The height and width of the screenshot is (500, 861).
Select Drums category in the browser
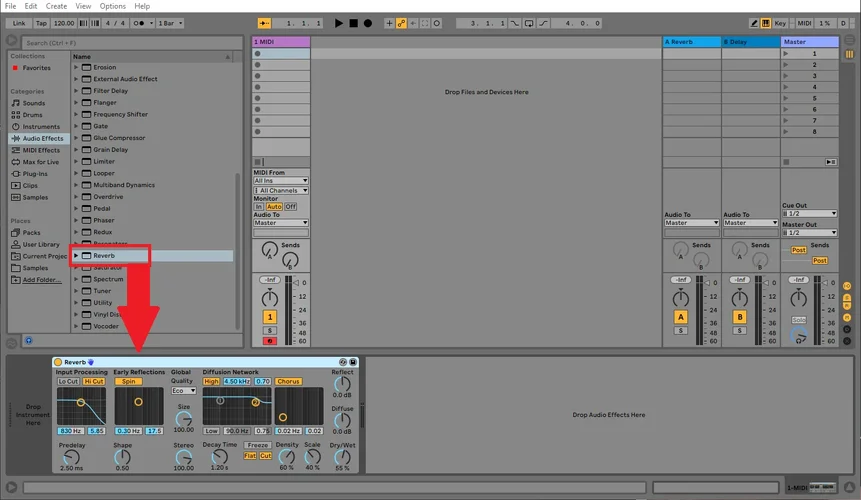pos(34,115)
